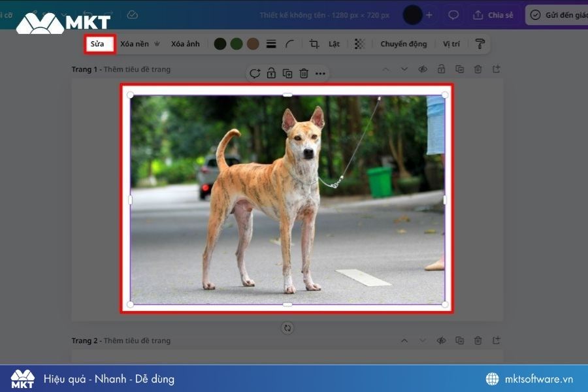Image resolution: width=588 pixels, height=392 pixels.
Task: Hide Trang 2 with its eye toggle
Action: pos(442,340)
